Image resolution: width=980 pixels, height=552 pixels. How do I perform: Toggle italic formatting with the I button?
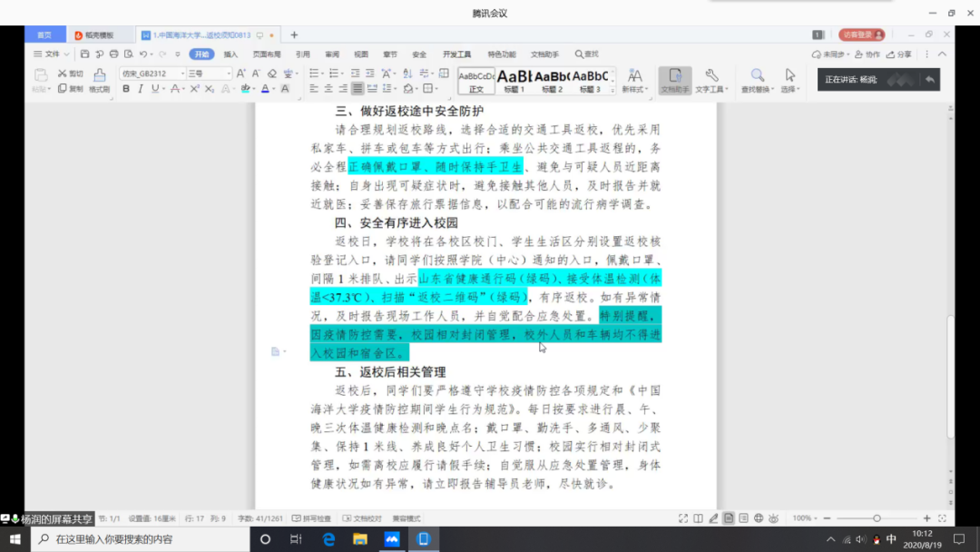pos(141,89)
